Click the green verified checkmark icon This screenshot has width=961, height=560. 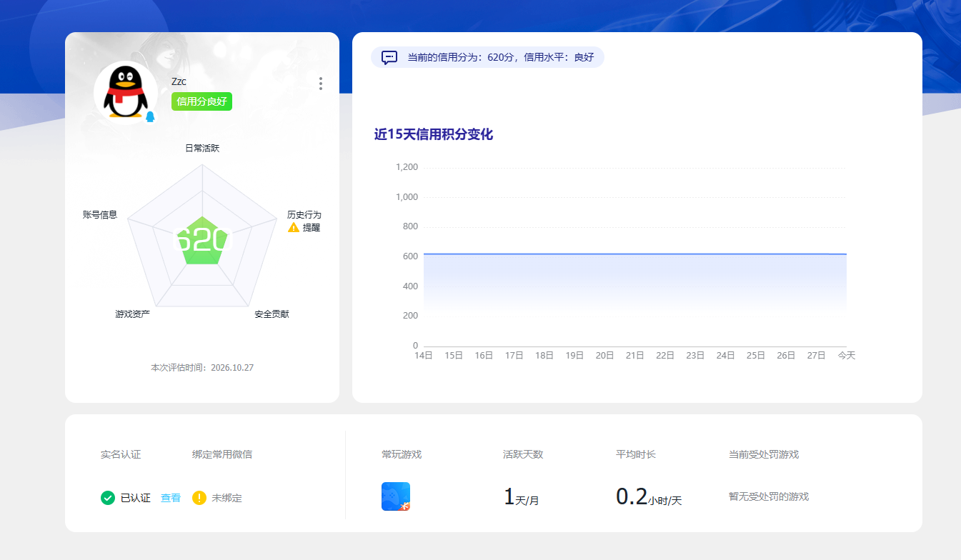pyautogui.click(x=108, y=498)
